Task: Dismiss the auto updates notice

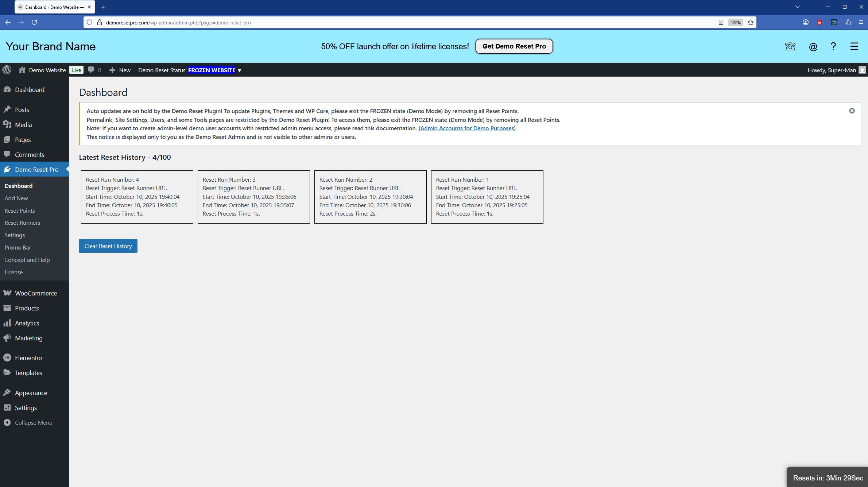Action: (x=852, y=111)
